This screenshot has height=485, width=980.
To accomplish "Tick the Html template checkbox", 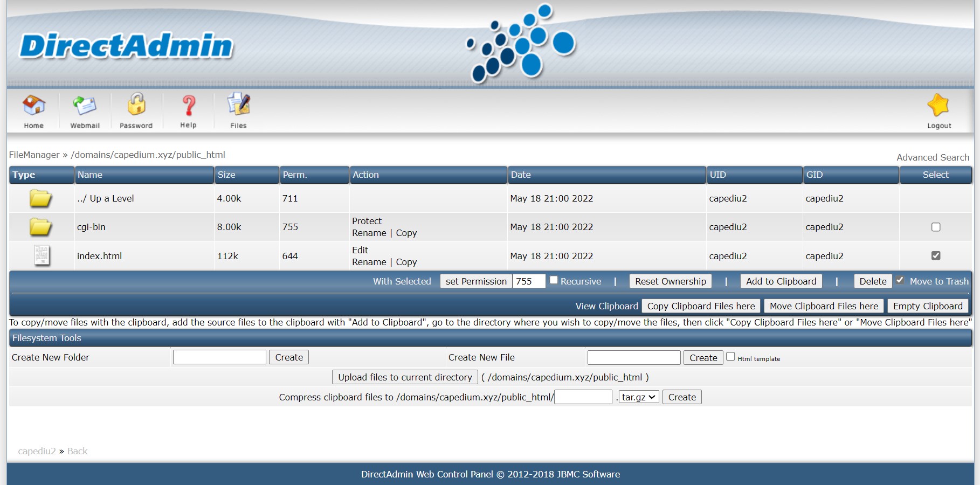I will 730,356.
